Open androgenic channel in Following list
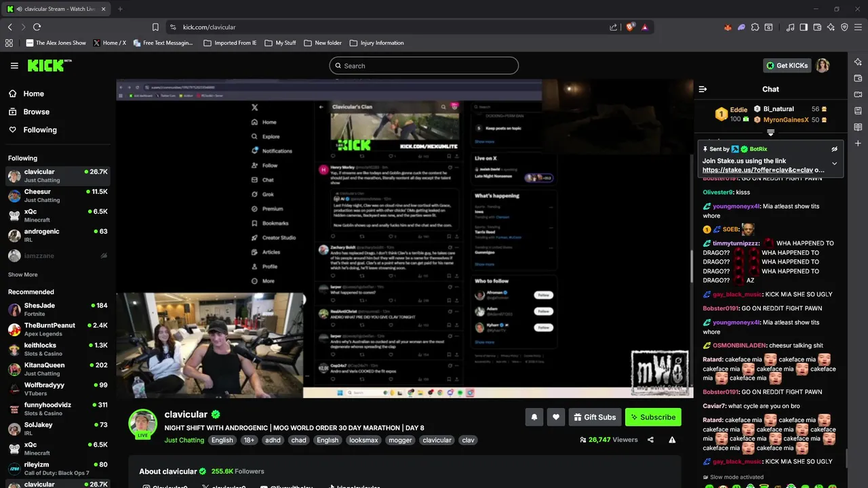 click(x=58, y=235)
